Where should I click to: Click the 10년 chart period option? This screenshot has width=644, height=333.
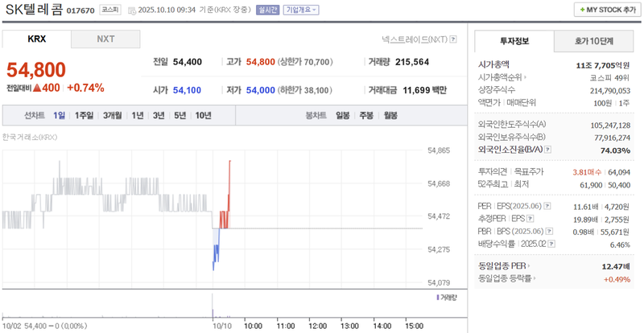coord(203,116)
